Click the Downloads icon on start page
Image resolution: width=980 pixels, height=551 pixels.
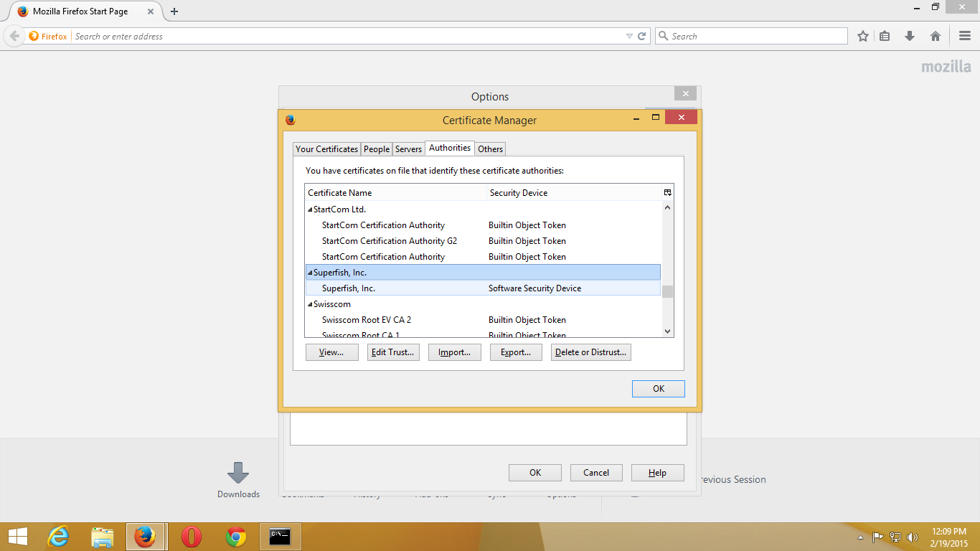(x=238, y=474)
